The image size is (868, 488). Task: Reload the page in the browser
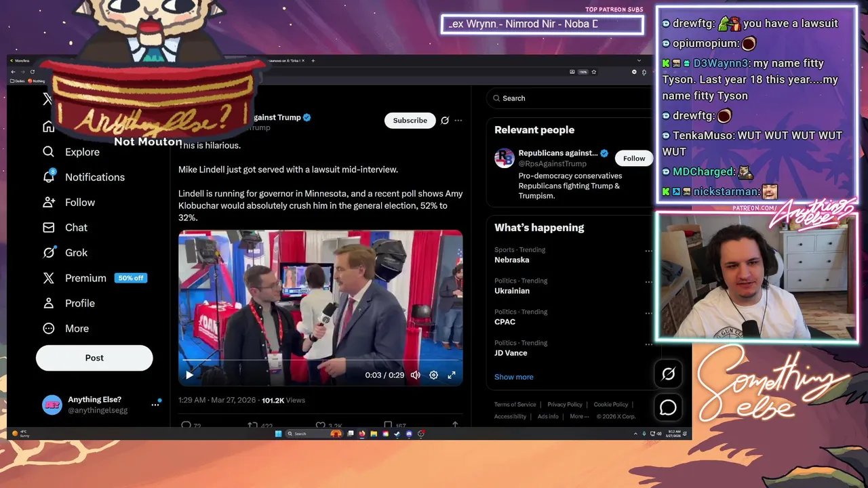(32, 72)
